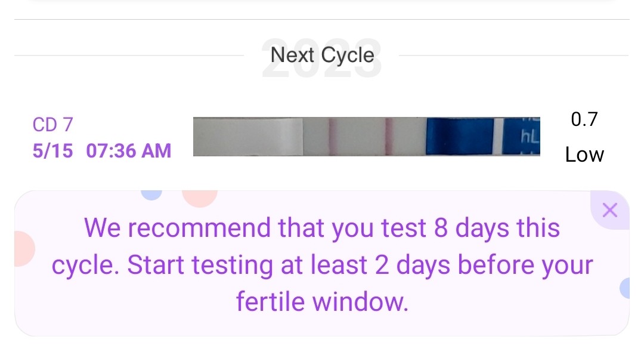644x355 pixels.
Task: Tap the Low result label
Action: click(584, 155)
